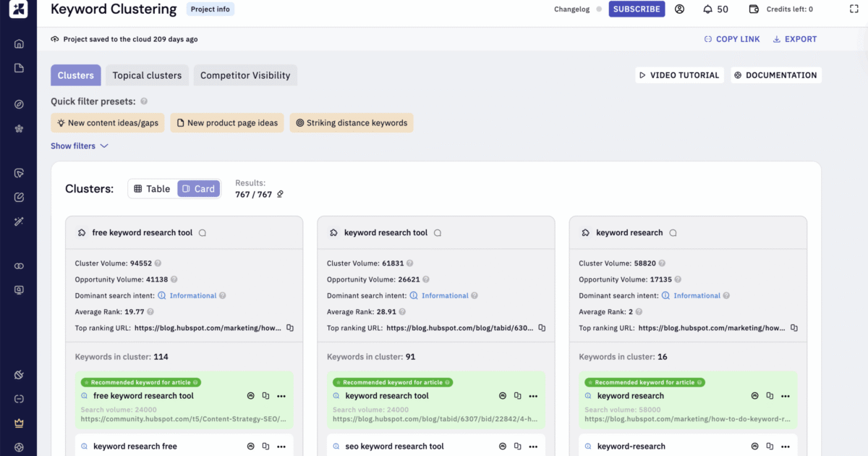This screenshot has height=456, width=868.
Task: Apply Striking distance keywords preset
Action: click(x=351, y=123)
